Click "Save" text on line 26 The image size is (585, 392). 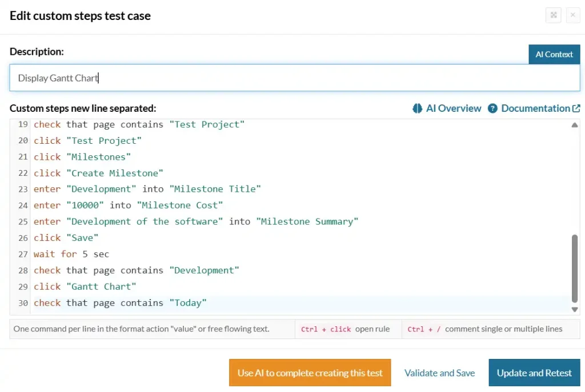[82, 238]
